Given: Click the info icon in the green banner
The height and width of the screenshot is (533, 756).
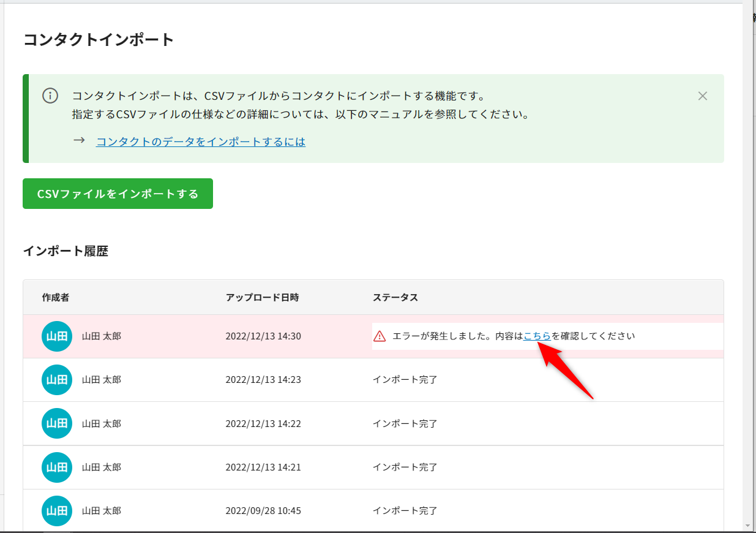Looking at the screenshot, I should pyautogui.click(x=50, y=96).
